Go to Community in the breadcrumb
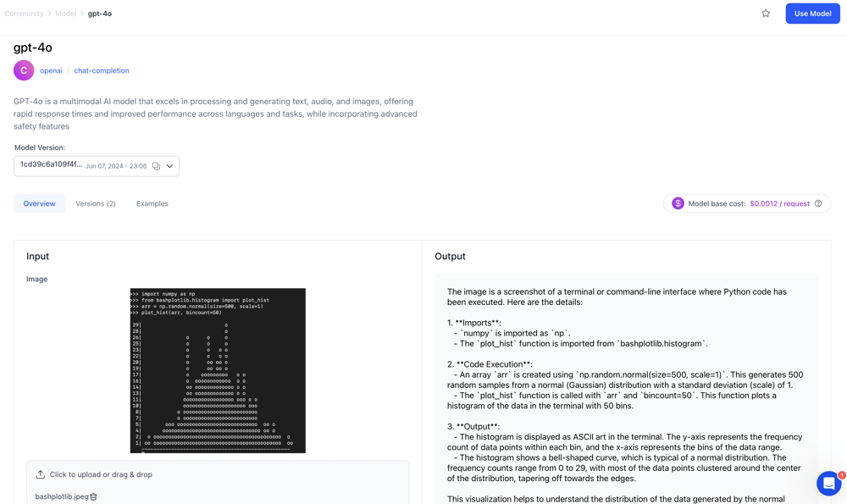 coord(24,14)
